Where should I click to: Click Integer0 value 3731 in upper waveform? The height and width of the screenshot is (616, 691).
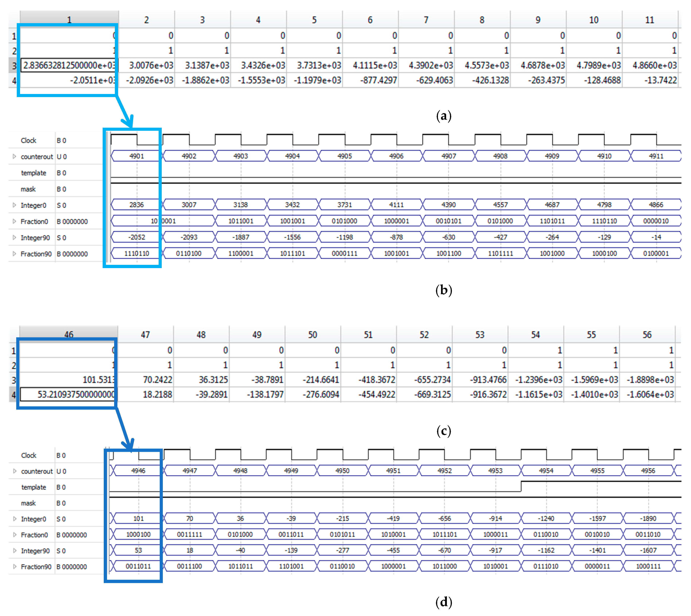[344, 205]
